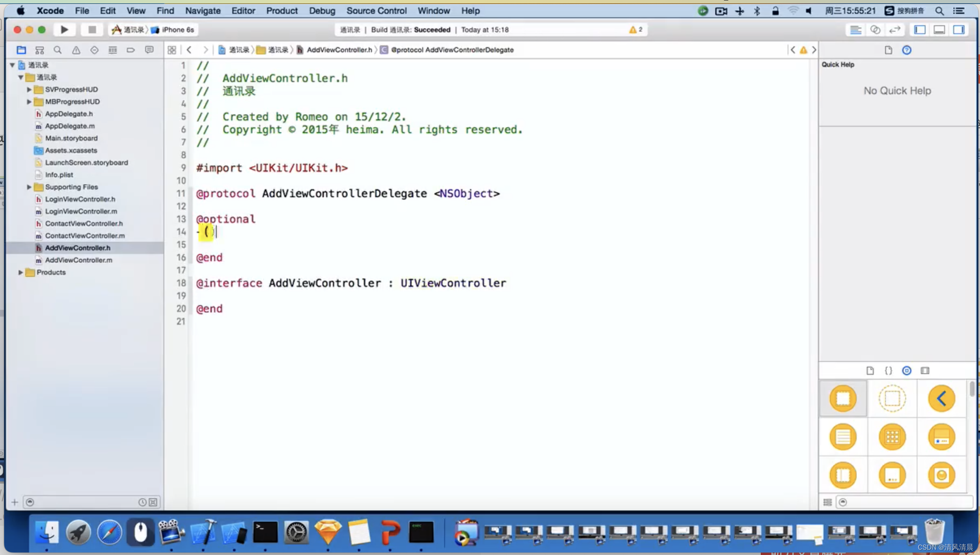Expand the SVProgressHUD folder
Image resolution: width=980 pixels, height=555 pixels.
coord(29,89)
